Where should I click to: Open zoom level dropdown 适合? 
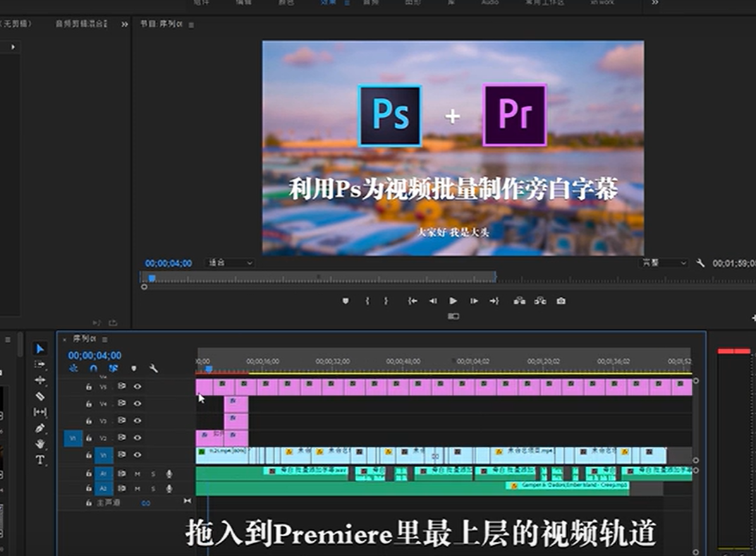click(x=229, y=262)
